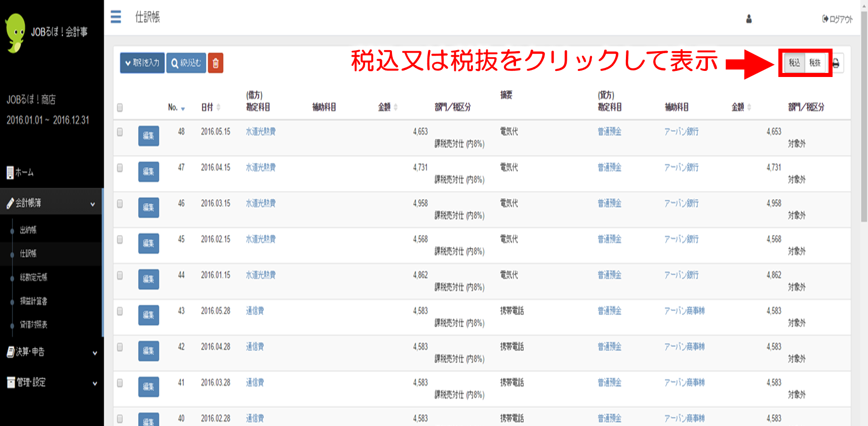Edit journal entry No. 41
Viewport: 868px width, 426px height.
point(148,387)
